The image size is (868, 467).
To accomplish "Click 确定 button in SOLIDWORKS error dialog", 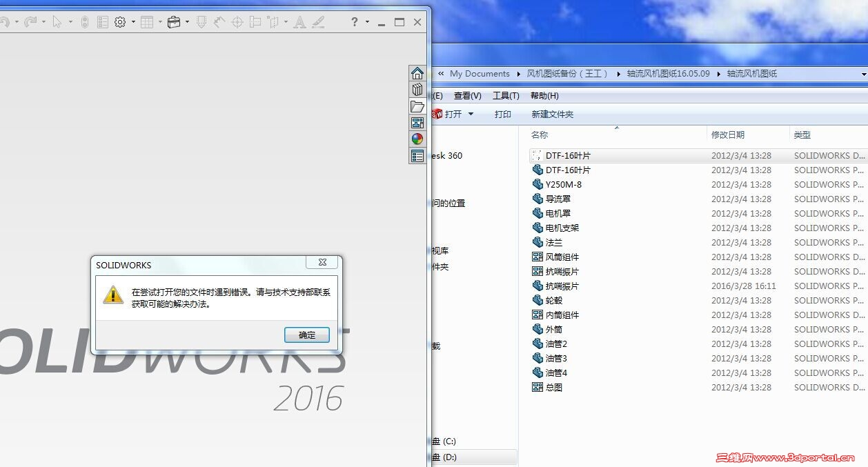I will (x=307, y=335).
